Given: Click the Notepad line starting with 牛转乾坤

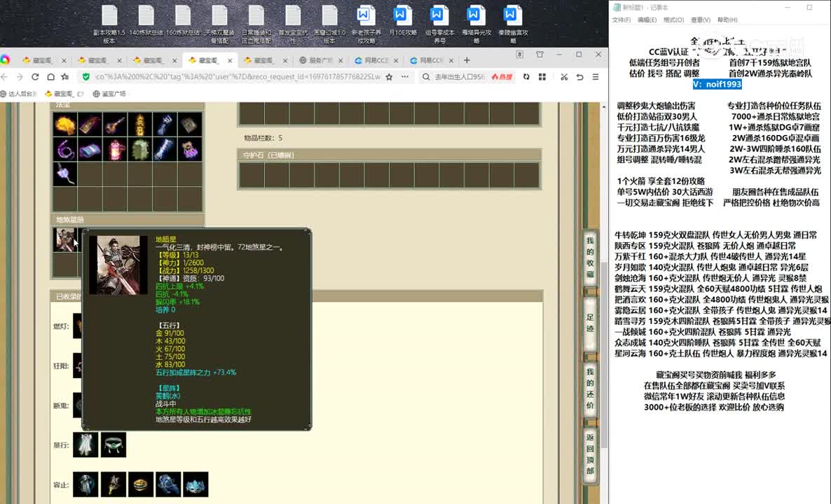Looking at the screenshot, I should (715, 235).
